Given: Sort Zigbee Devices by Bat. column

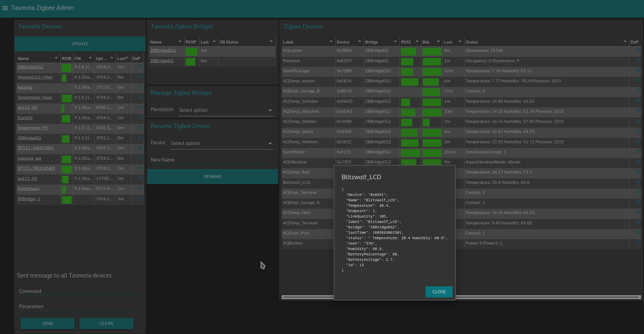Looking at the screenshot, I should 438,41.
